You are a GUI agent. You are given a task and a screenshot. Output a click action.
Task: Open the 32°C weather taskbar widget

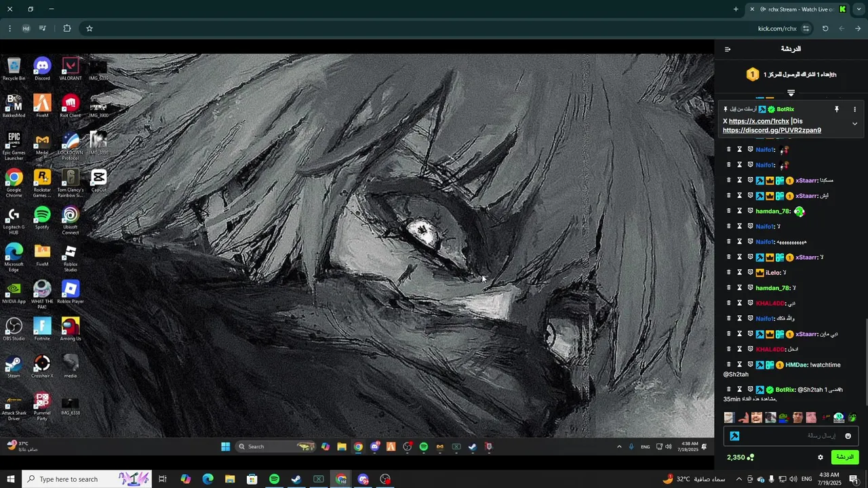point(695,479)
